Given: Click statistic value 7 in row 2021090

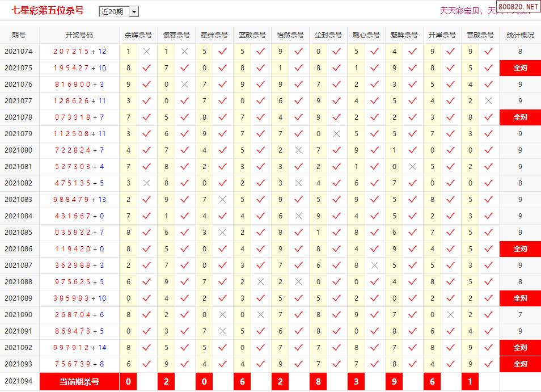Looking at the screenshot, I should click(x=520, y=315).
